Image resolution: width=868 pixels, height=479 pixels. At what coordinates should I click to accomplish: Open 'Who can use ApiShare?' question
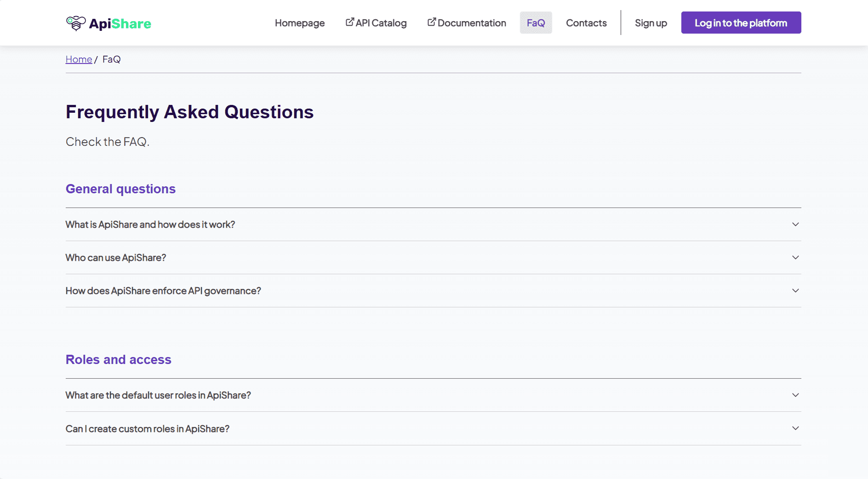tap(433, 258)
